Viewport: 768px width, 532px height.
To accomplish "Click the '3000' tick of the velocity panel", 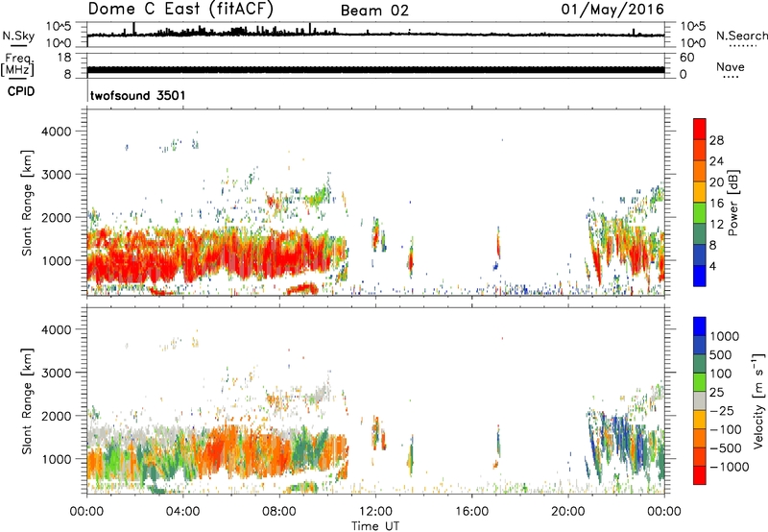I will [56, 373].
